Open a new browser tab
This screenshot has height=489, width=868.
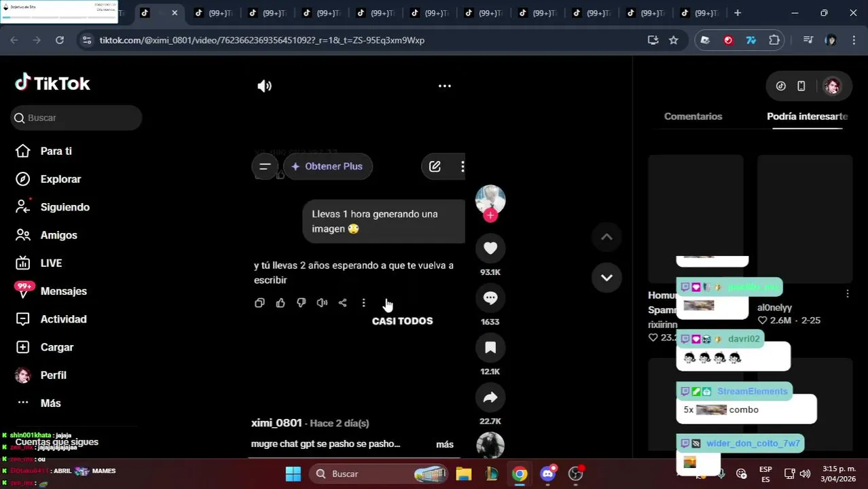click(x=738, y=13)
